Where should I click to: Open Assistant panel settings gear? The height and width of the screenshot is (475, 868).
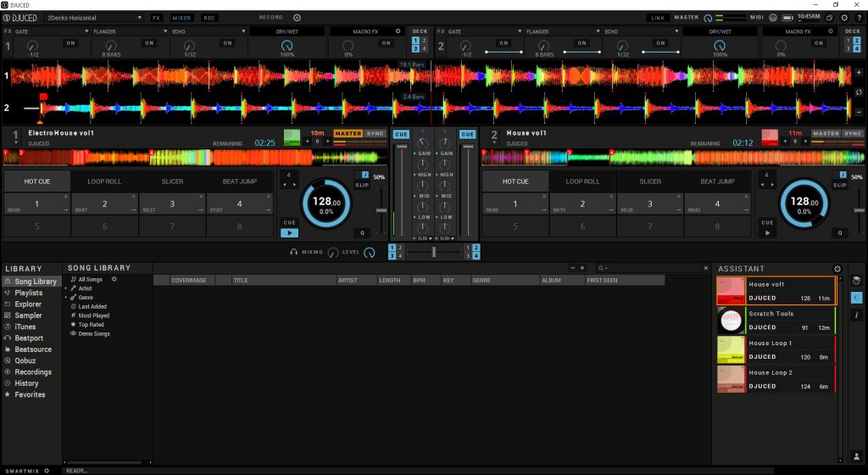(837, 269)
